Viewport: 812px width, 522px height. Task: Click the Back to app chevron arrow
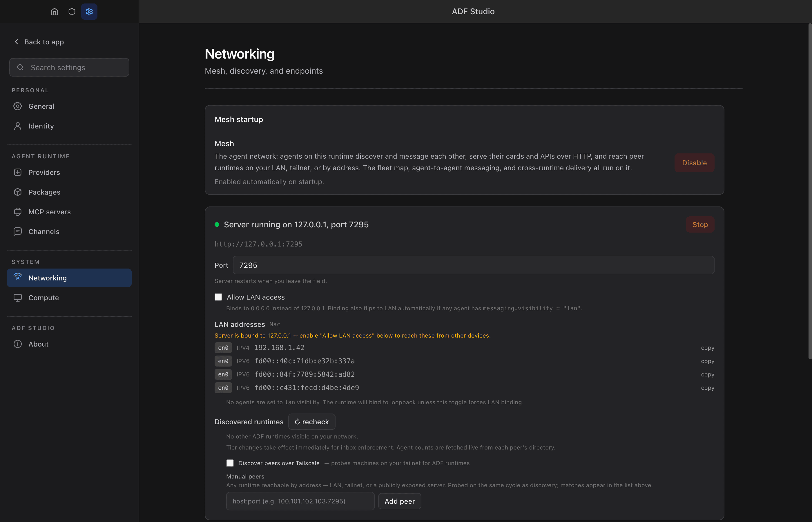(16, 42)
